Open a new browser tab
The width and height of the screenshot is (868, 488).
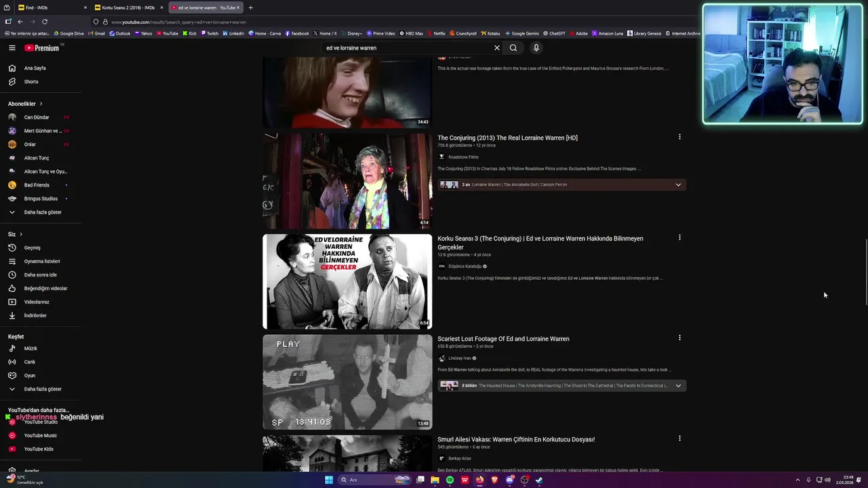(x=251, y=7)
